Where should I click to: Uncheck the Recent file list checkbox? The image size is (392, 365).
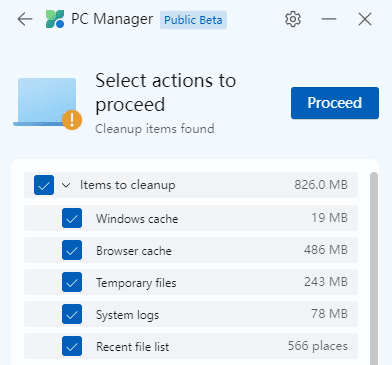coord(72,346)
